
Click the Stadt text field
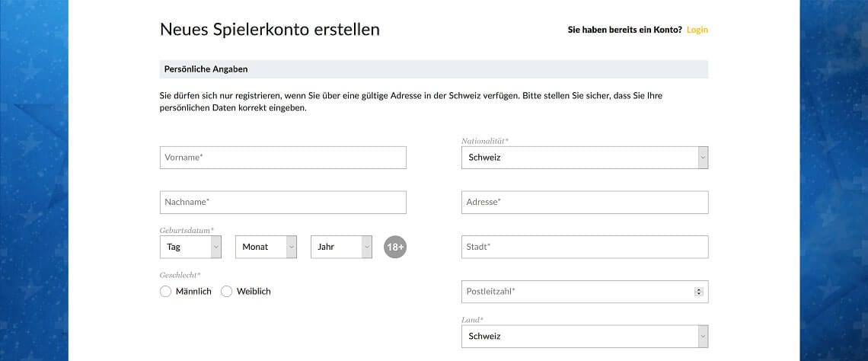tap(584, 247)
